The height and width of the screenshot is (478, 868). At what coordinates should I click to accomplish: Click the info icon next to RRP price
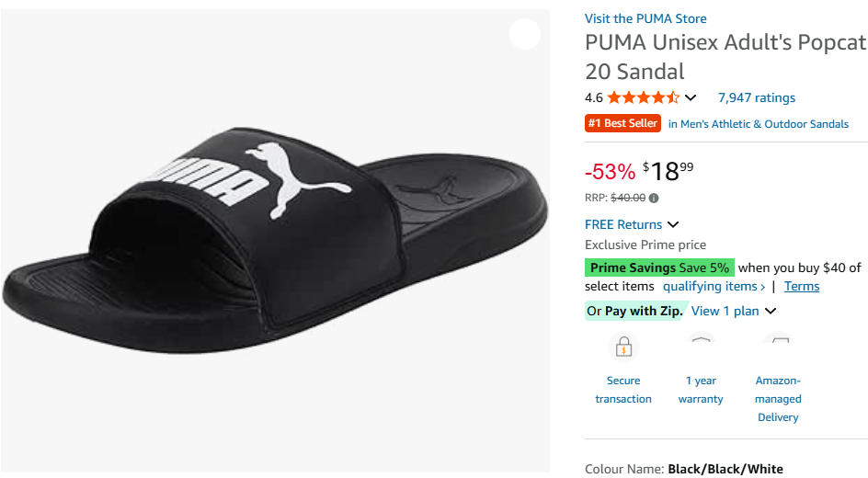pos(654,198)
